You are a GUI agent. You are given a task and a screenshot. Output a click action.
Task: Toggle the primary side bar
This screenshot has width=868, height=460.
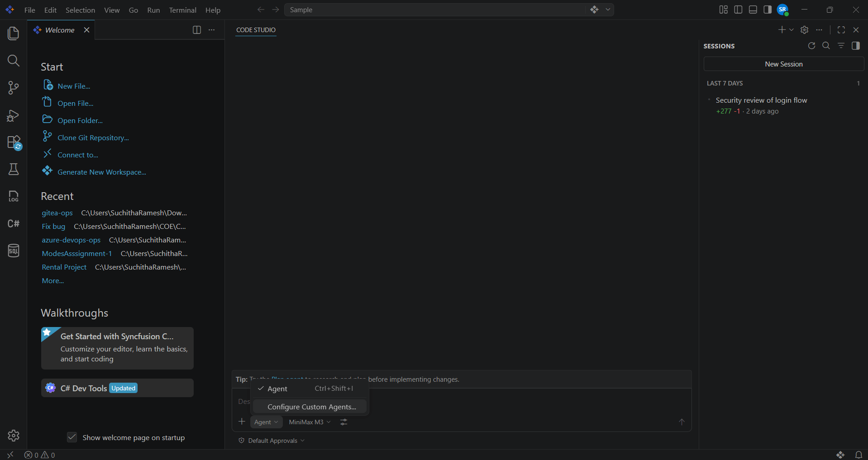(x=738, y=9)
